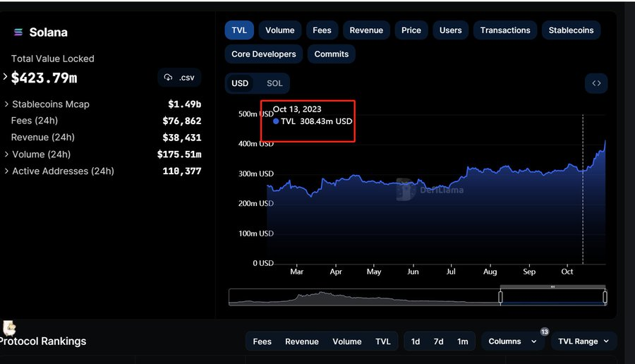
Task: Toggle the Volume chart metric
Action: tap(279, 30)
